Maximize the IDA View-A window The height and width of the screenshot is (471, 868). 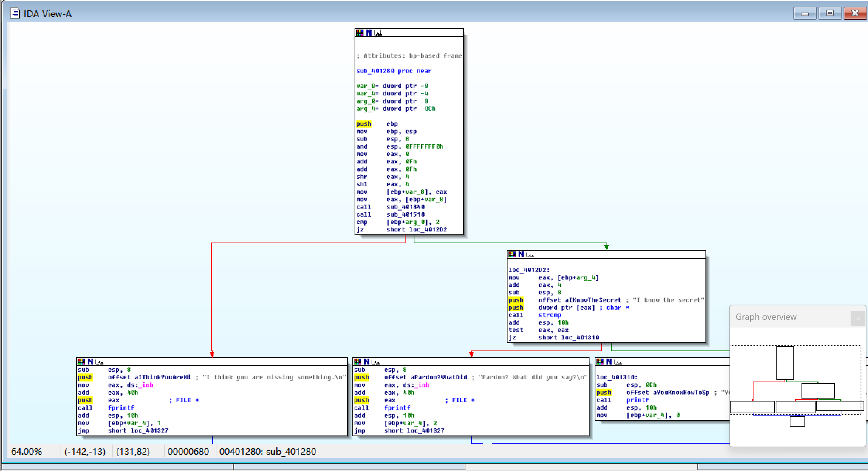830,13
